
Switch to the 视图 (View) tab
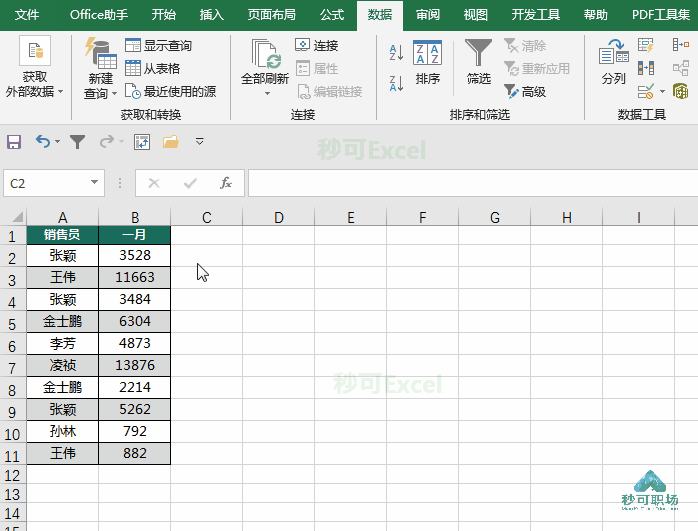[x=475, y=15]
